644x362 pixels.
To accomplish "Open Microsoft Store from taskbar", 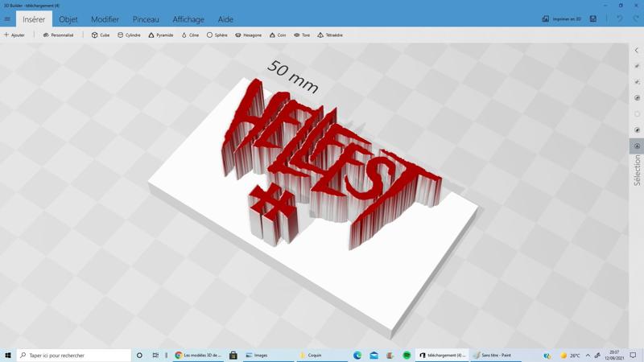I will pos(233,355).
